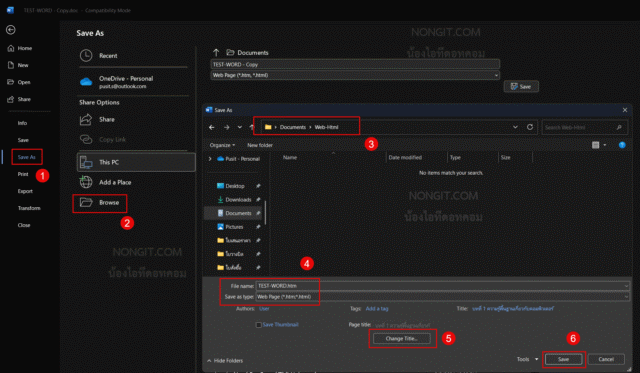
Task: Open the Save as type combo box
Action: pos(442,297)
